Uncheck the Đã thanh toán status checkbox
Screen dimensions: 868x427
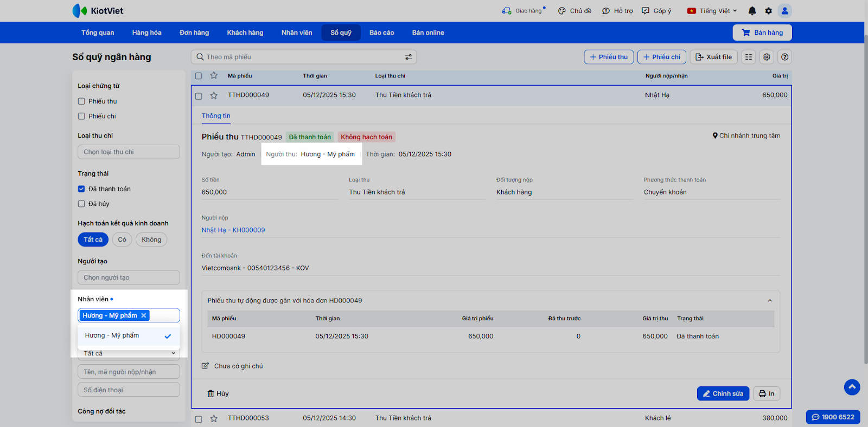point(81,189)
